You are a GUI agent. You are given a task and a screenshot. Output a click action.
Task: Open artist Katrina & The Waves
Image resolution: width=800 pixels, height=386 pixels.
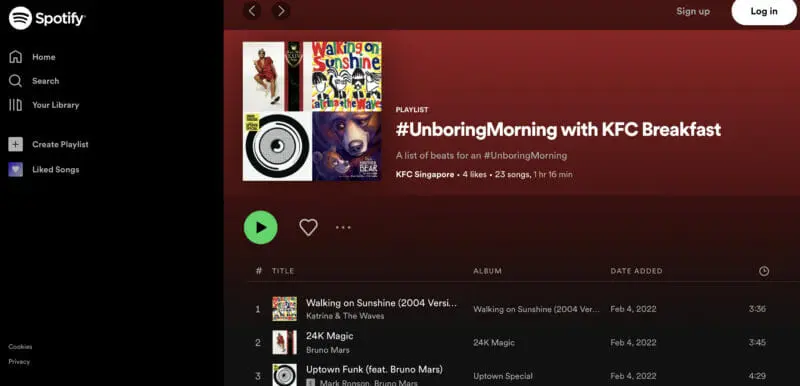(x=345, y=316)
